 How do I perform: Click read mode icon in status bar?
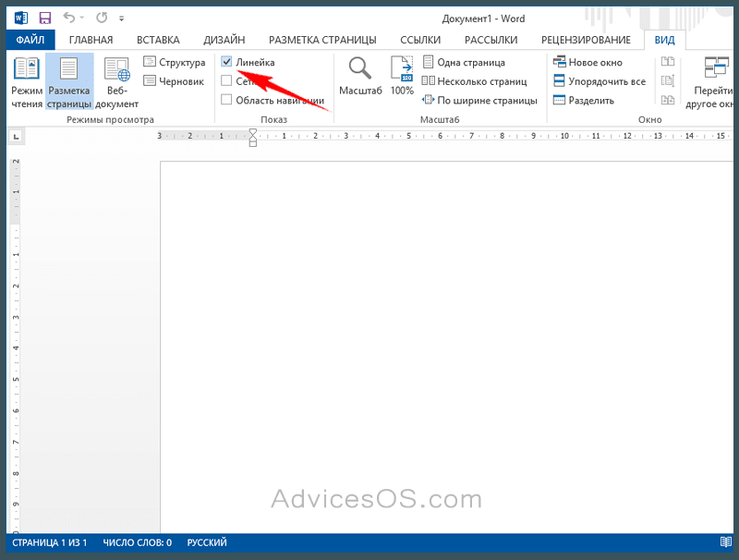coord(726,542)
